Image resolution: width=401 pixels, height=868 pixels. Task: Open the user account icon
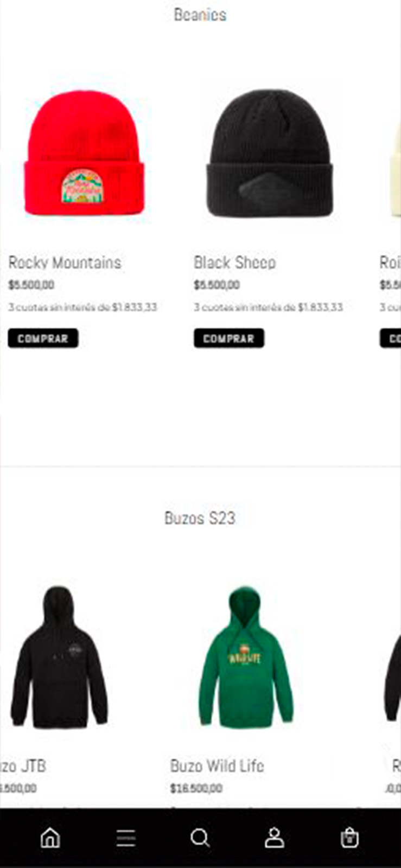(x=275, y=838)
